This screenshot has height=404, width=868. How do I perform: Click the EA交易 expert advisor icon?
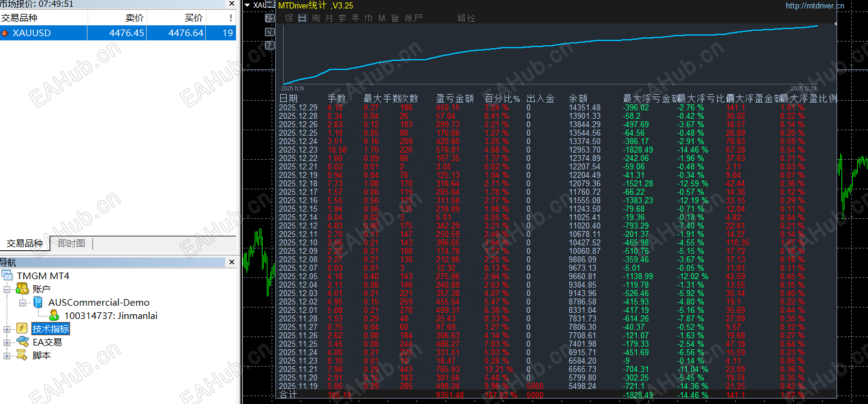(x=22, y=342)
